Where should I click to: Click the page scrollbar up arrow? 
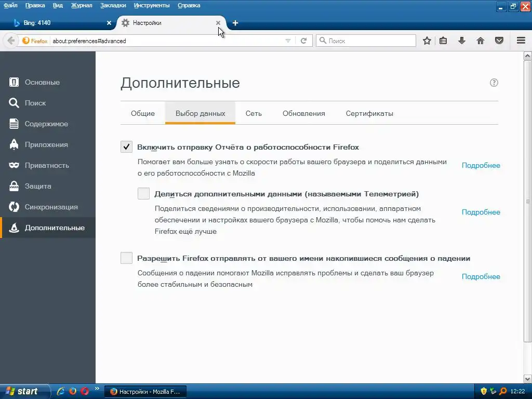tap(528, 56)
